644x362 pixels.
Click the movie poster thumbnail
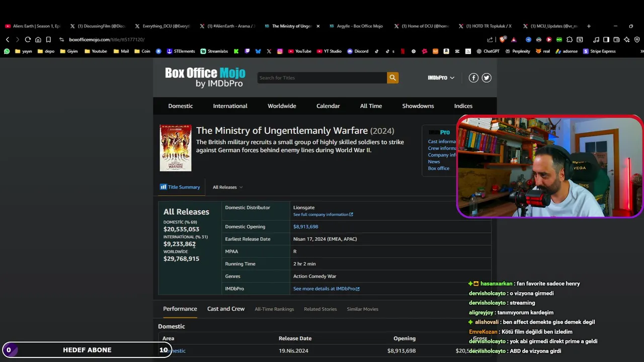click(176, 148)
